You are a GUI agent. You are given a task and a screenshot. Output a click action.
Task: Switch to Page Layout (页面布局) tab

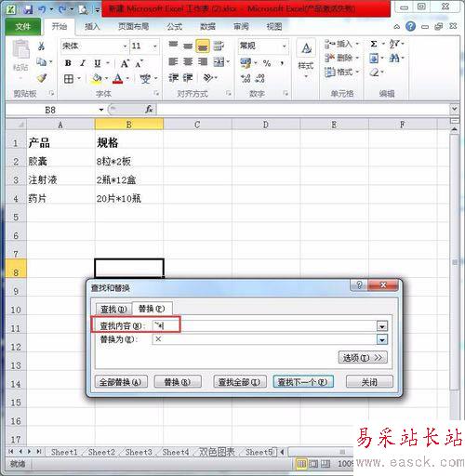click(x=133, y=27)
